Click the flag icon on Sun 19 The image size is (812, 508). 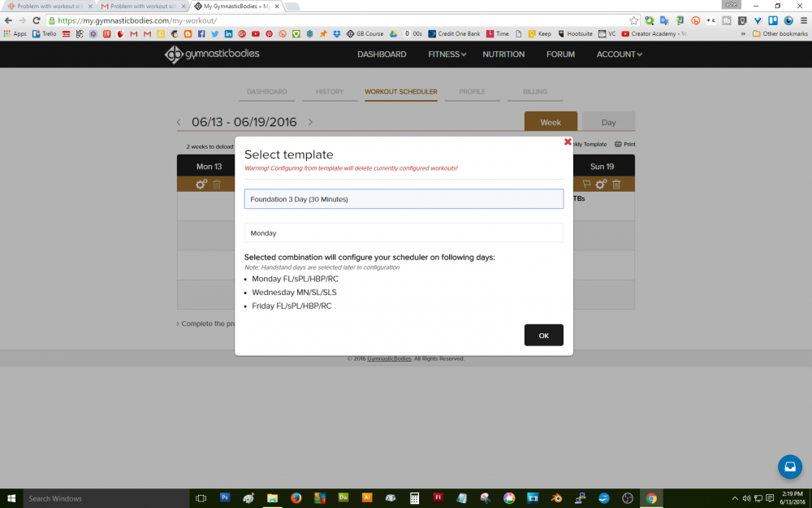pos(586,184)
